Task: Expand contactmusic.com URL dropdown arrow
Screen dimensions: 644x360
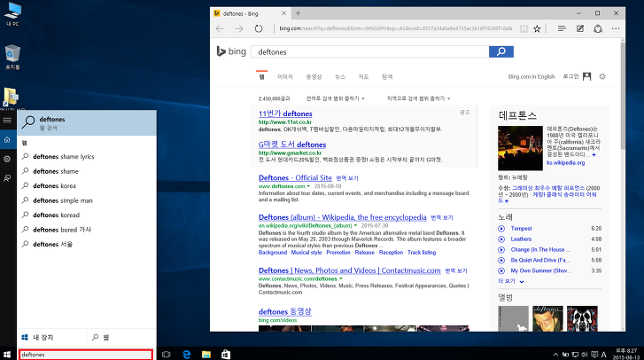Action: point(340,279)
